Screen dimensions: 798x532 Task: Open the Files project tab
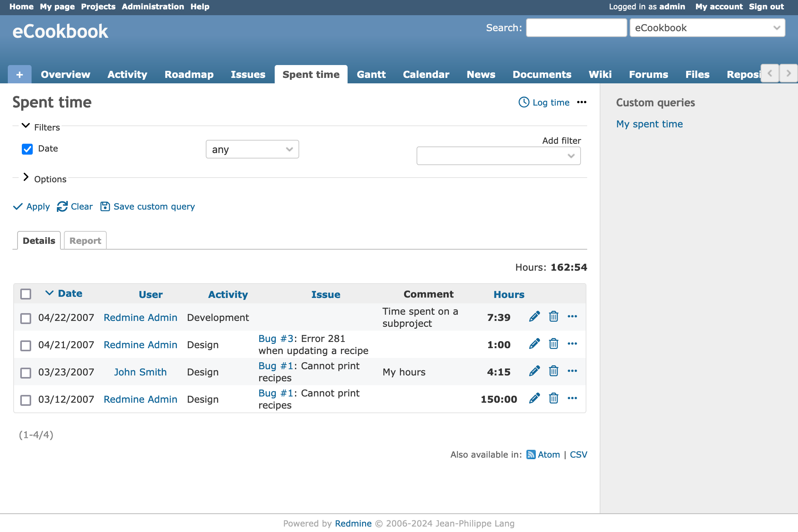tap(697, 74)
